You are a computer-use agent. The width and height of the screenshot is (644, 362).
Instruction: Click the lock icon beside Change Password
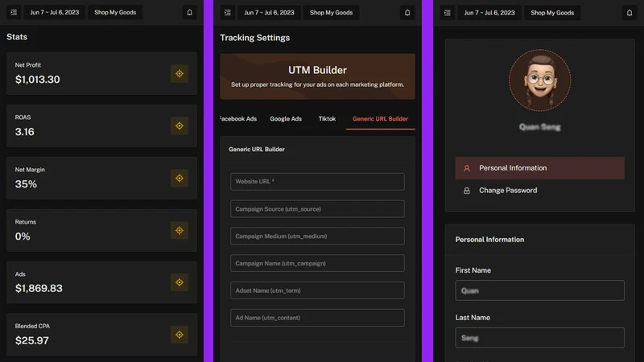467,191
